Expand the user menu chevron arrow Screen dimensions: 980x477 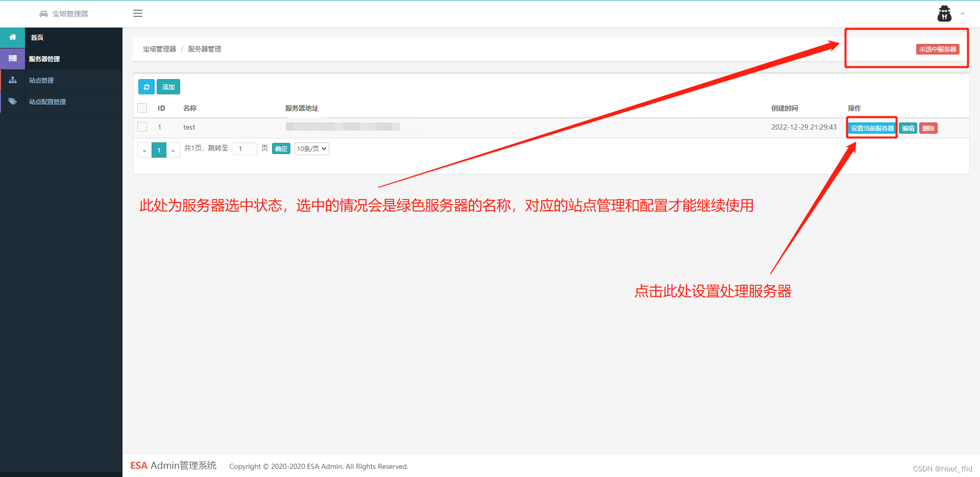(x=963, y=14)
